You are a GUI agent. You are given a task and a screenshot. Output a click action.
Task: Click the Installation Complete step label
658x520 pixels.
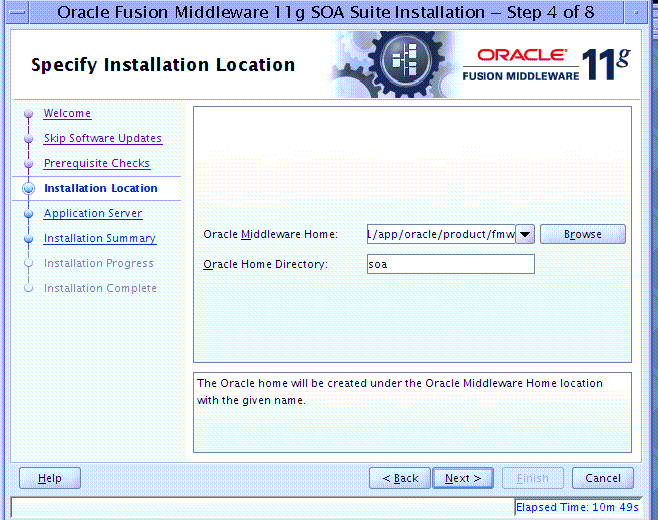click(x=100, y=288)
